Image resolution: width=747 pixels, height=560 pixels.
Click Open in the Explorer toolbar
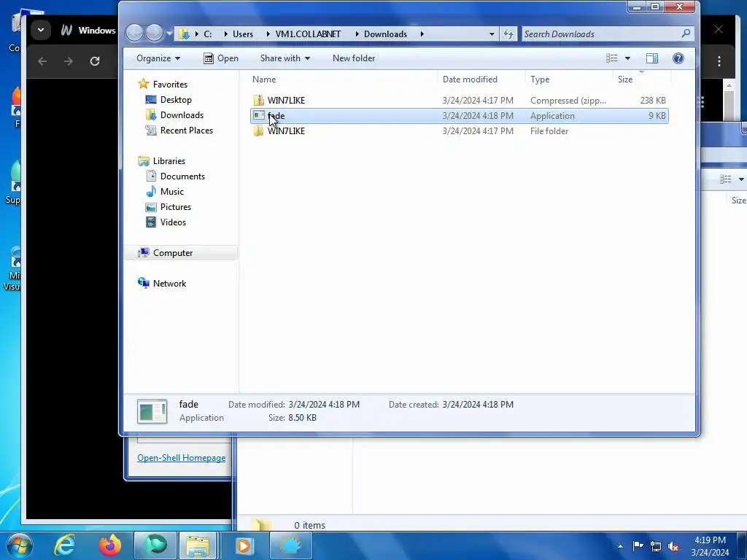[x=221, y=58]
